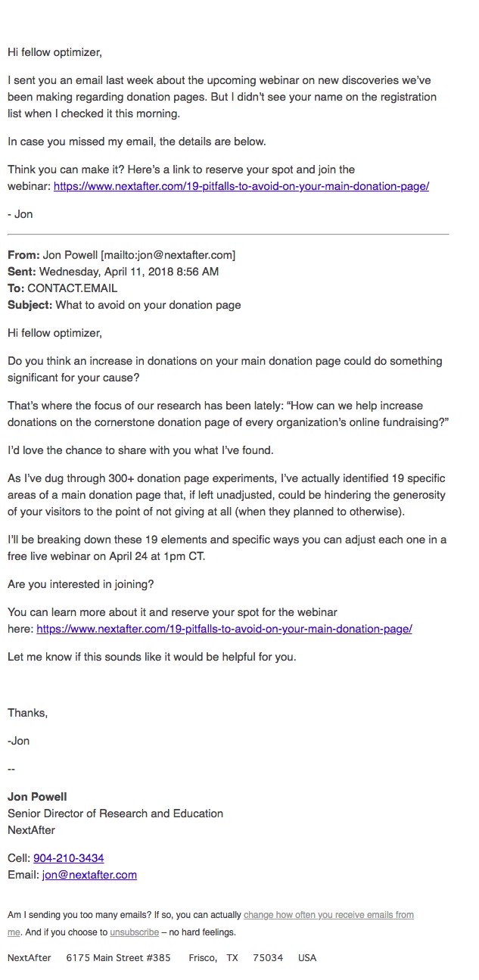Click the "Senior Director of Research and Education" title
The width and height of the screenshot is (479, 980).
point(115,814)
